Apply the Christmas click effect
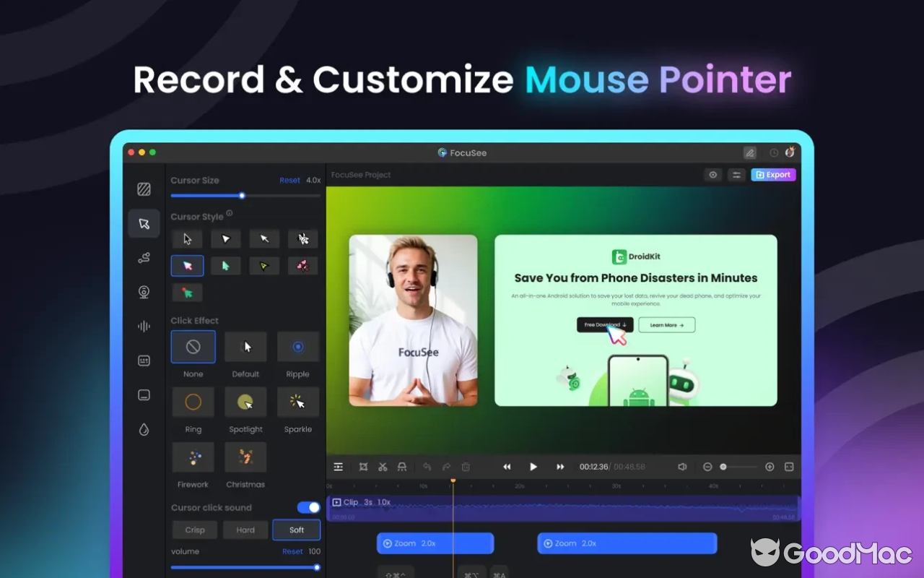The width and height of the screenshot is (924, 578). point(245,457)
